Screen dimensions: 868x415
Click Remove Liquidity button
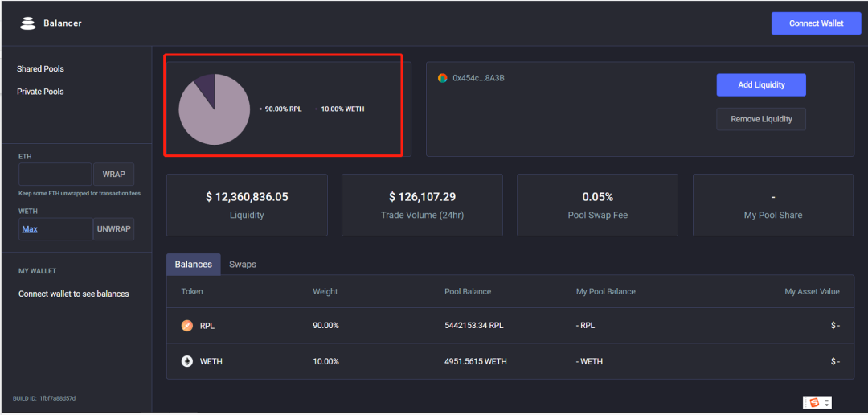pyautogui.click(x=761, y=119)
